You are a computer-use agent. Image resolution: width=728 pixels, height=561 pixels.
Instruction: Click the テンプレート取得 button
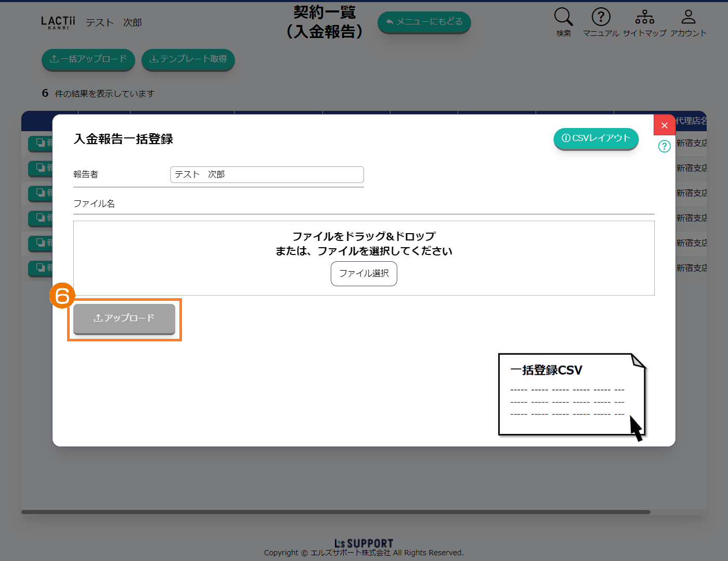coord(188,59)
